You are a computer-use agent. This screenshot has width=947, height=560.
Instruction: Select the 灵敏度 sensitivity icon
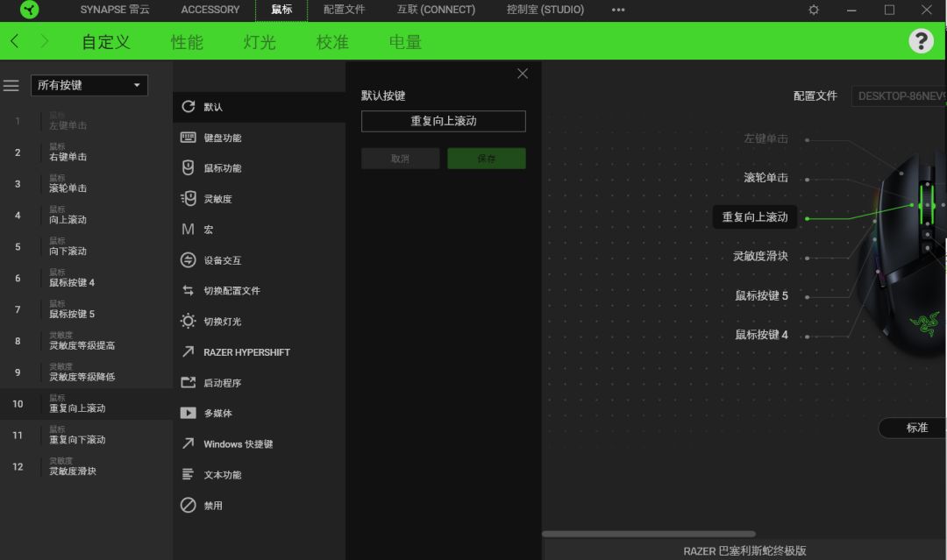(188, 199)
